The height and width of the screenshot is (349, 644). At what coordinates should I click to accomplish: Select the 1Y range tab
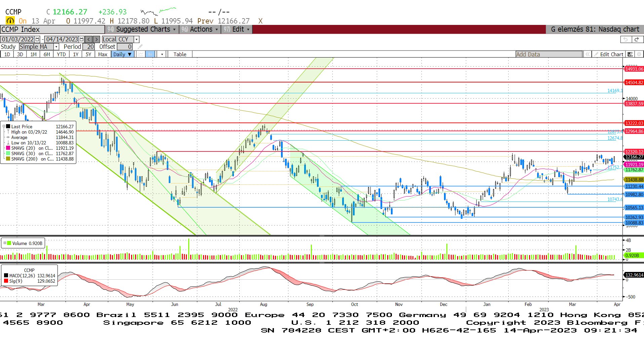point(76,54)
